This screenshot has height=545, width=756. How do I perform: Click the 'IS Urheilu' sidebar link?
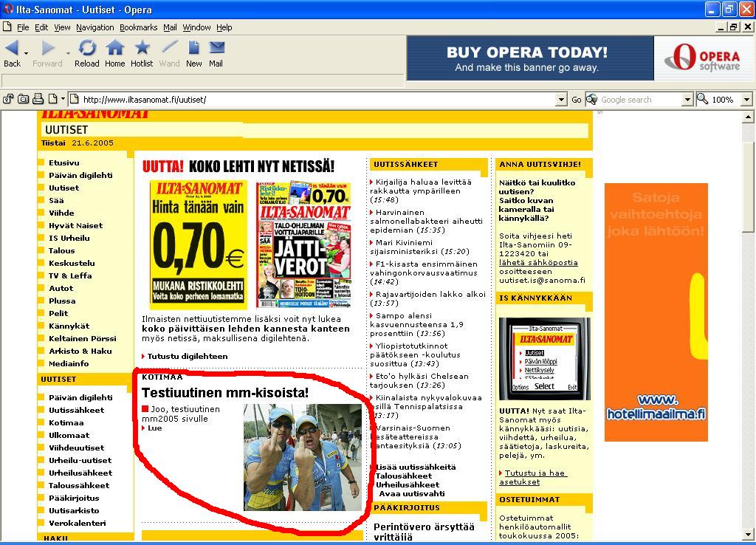click(x=69, y=238)
